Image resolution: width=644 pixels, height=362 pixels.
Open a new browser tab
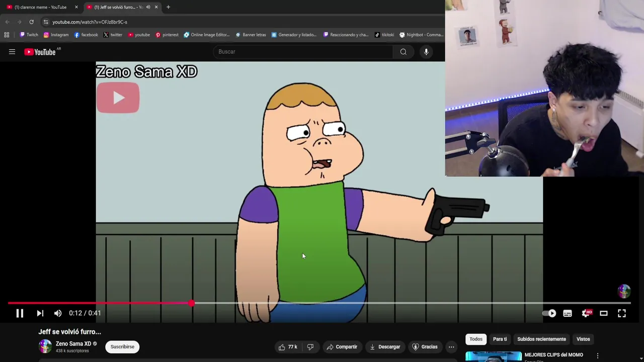[x=168, y=7]
